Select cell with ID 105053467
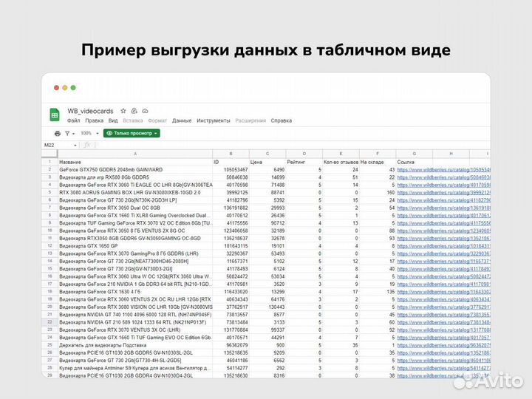This screenshot has width=532, height=399. [231, 170]
